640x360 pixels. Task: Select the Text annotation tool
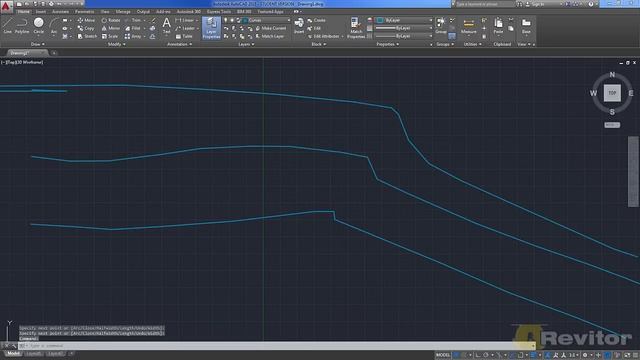click(167, 26)
